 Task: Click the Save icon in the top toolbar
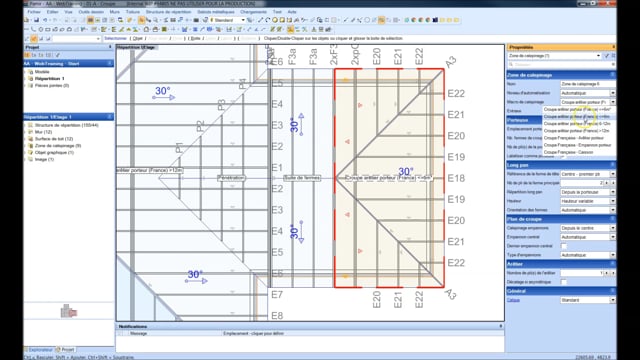pyautogui.click(x=36, y=20)
